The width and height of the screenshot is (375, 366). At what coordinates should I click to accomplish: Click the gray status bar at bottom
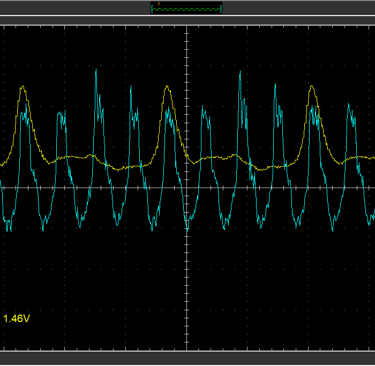point(187,359)
